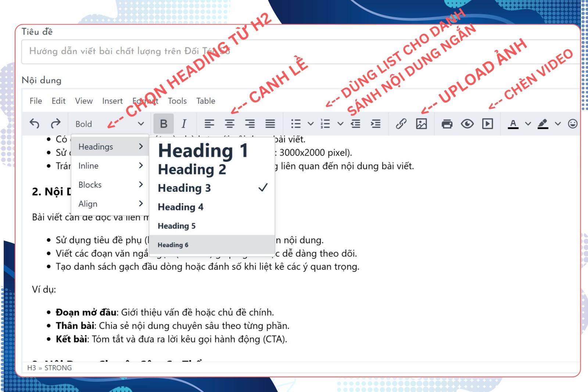Click the insert image icon
The image size is (588, 392).
pos(422,124)
